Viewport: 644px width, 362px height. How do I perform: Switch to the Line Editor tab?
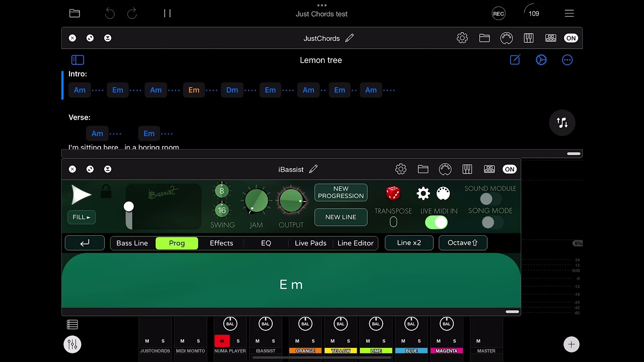pyautogui.click(x=355, y=243)
